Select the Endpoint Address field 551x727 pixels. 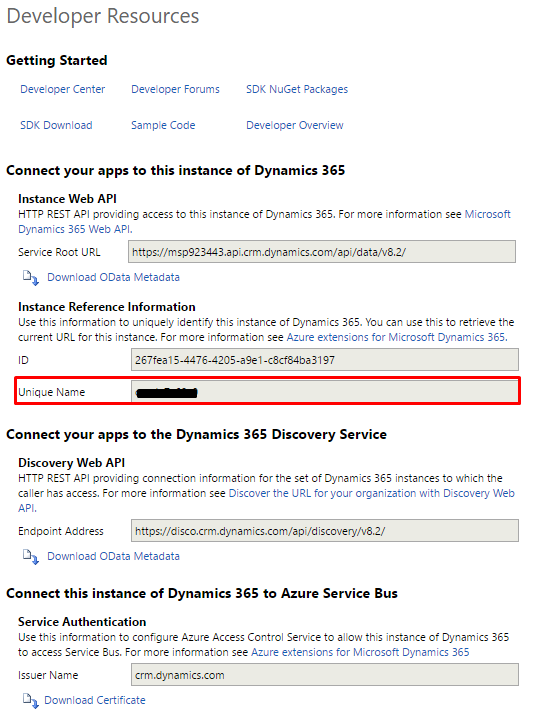(325, 530)
